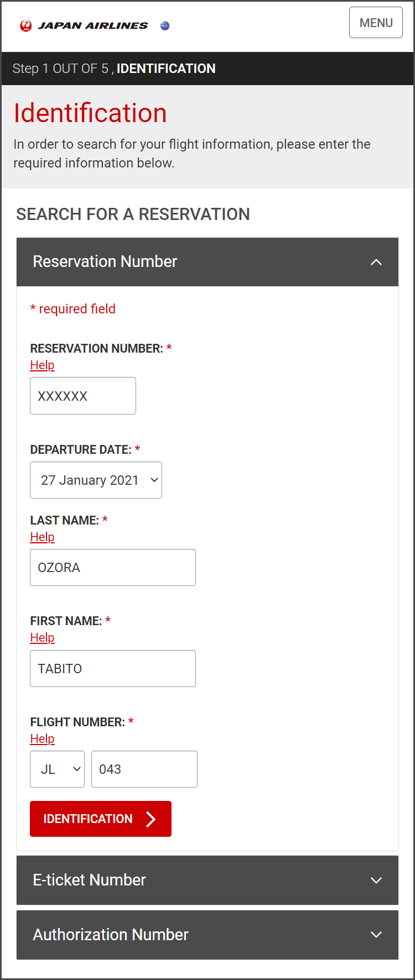Click the arrow icon inside IDENTIFICATION button
This screenshot has width=415, height=980.
pos(151,819)
